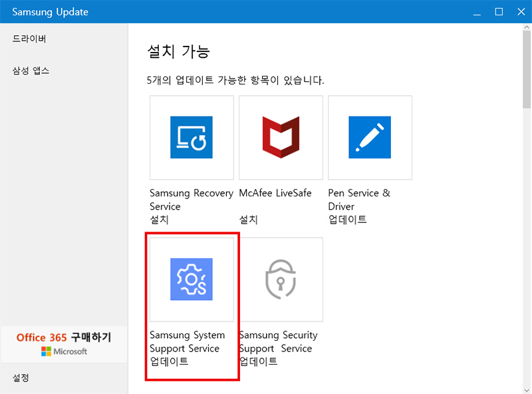Click 설치 under McAfee LiveSafe
Image resolution: width=532 pixels, height=394 pixels.
248,220
